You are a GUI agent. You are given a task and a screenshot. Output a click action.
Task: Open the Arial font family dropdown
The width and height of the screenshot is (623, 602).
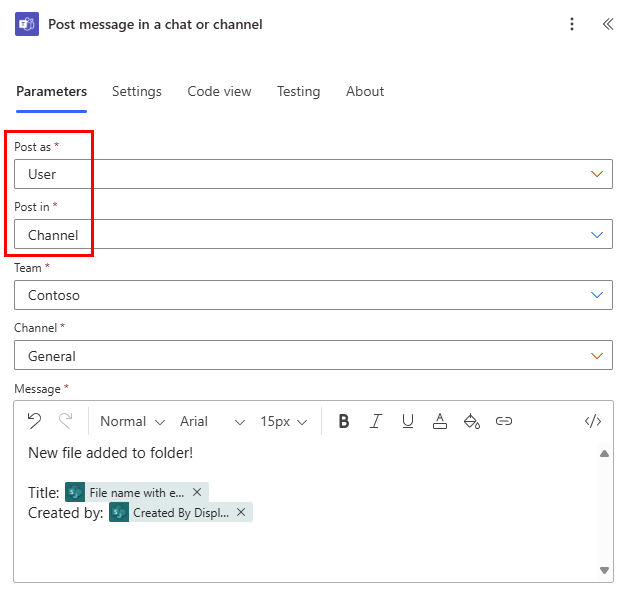pyautogui.click(x=213, y=421)
